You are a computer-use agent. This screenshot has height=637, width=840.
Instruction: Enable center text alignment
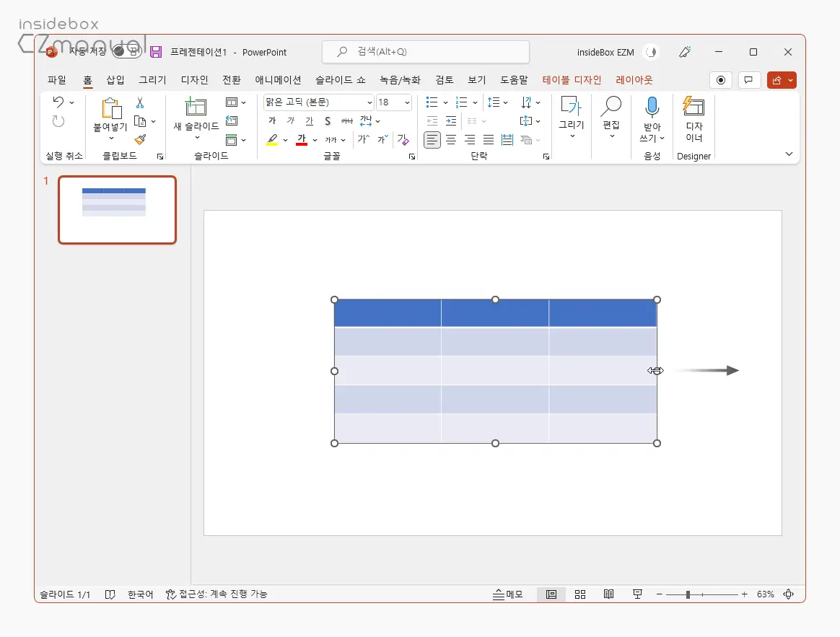pos(451,140)
